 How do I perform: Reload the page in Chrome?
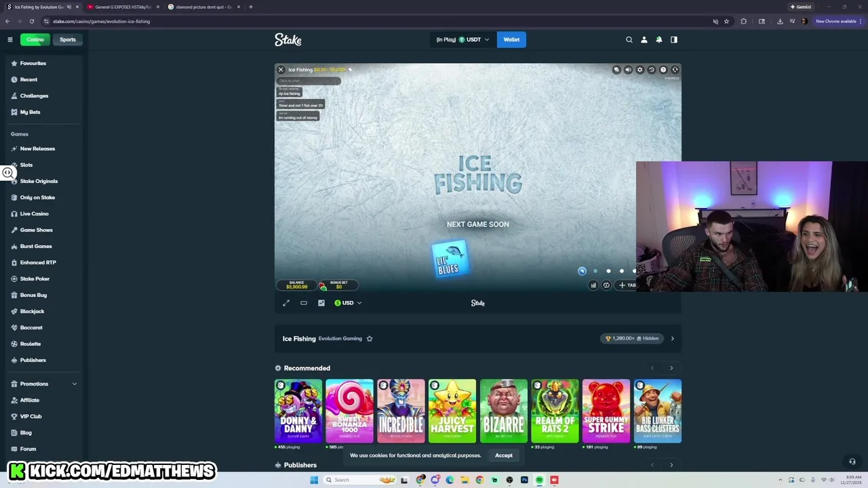(x=31, y=21)
